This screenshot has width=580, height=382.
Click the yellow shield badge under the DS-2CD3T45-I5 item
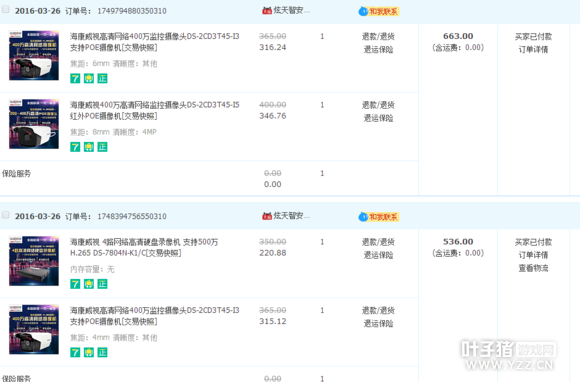(89, 147)
